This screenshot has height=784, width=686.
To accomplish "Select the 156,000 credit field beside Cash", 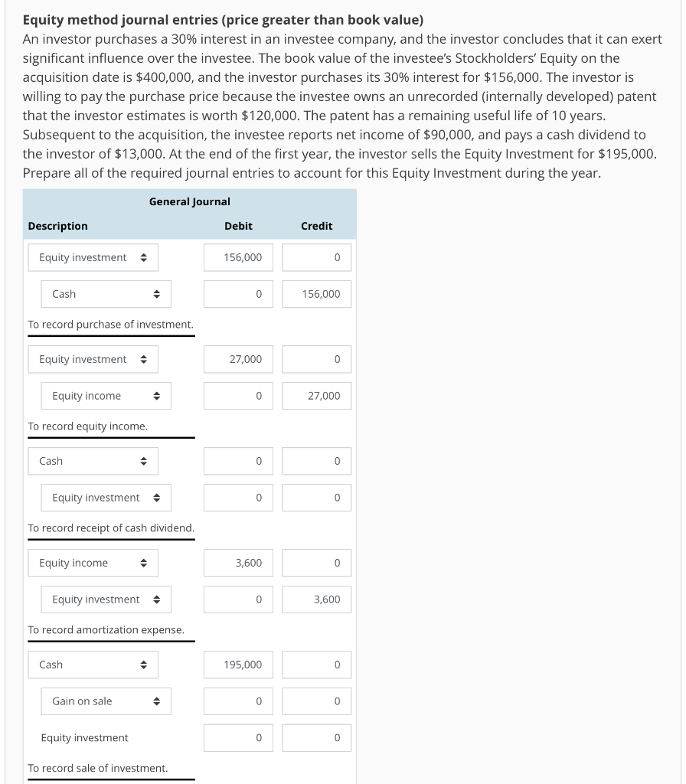I will [316, 294].
